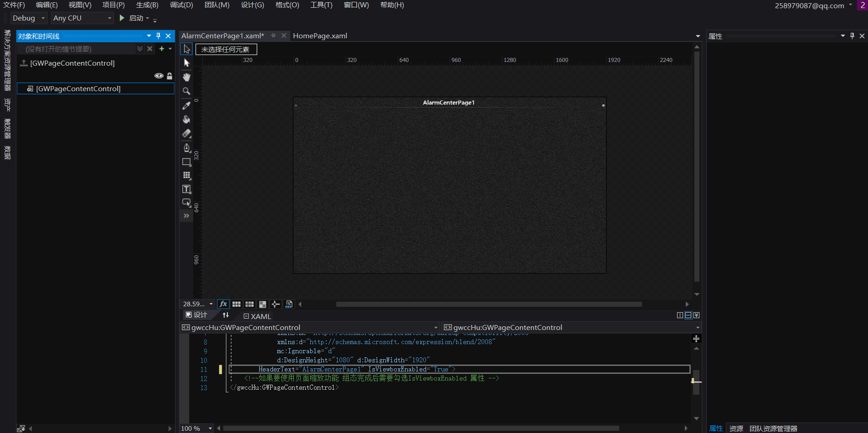Toggle the fx effects rendering button
The image size is (868, 433).
tap(223, 304)
